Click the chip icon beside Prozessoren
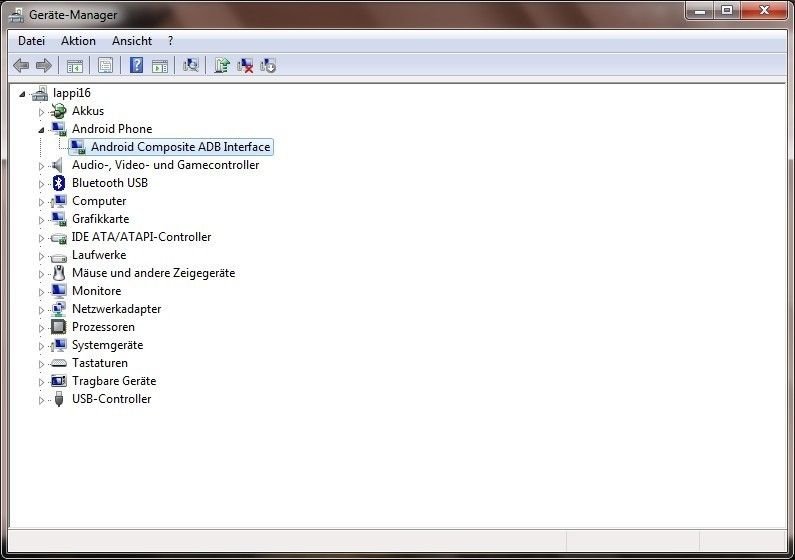This screenshot has height=560, width=795. tap(59, 327)
